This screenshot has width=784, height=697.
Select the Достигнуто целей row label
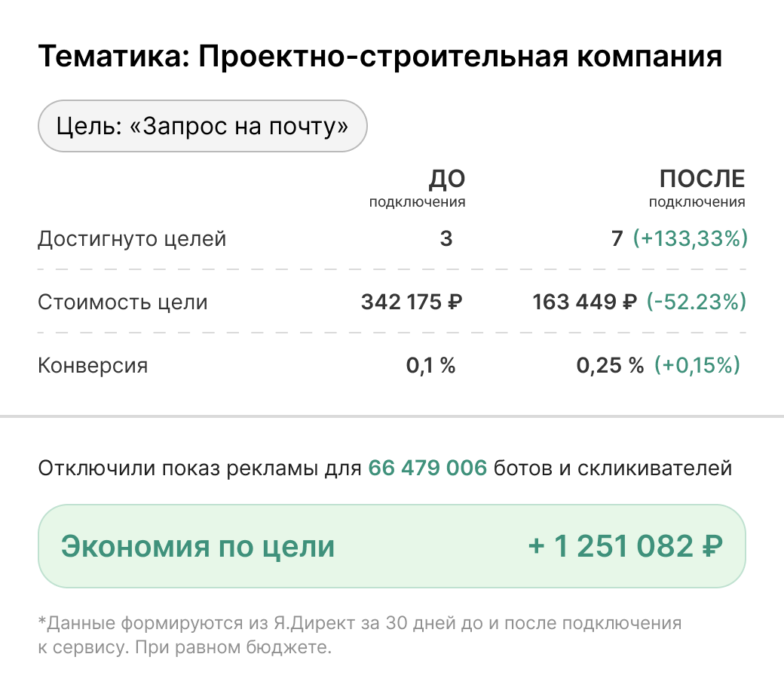(132, 240)
